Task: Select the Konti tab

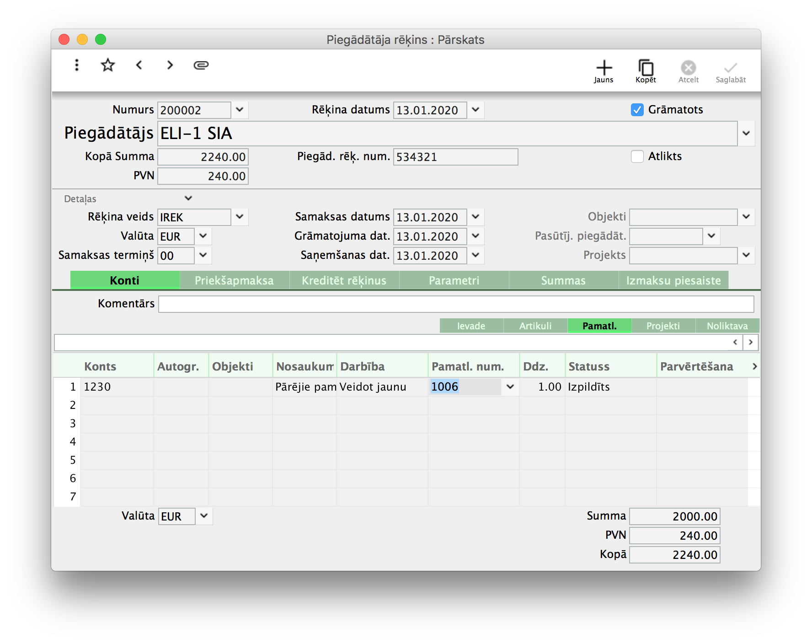Action: coord(125,280)
